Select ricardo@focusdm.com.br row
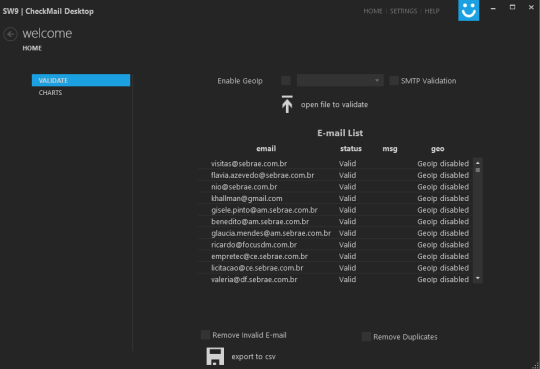Viewport: 540px width, 369px height. point(335,245)
